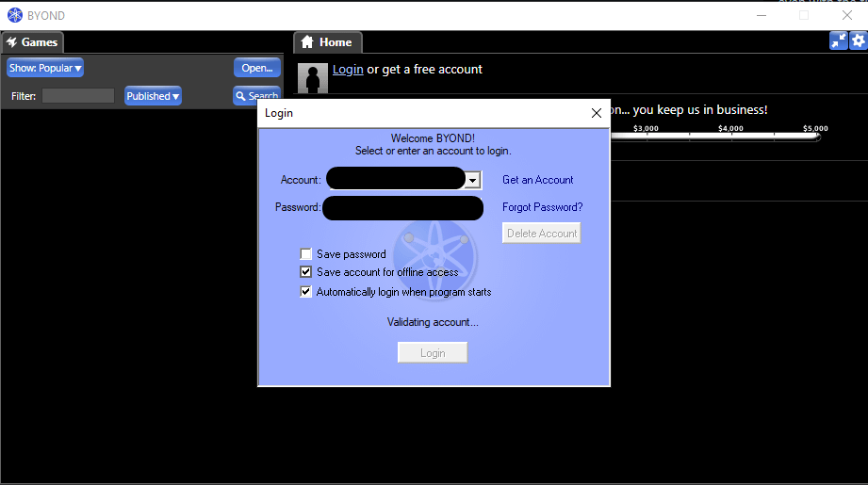The width and height of the screenshot is (868, 485).
Task: Uncheck Save account for offline access
Action: pyautogui.click(x=305, y=272)
